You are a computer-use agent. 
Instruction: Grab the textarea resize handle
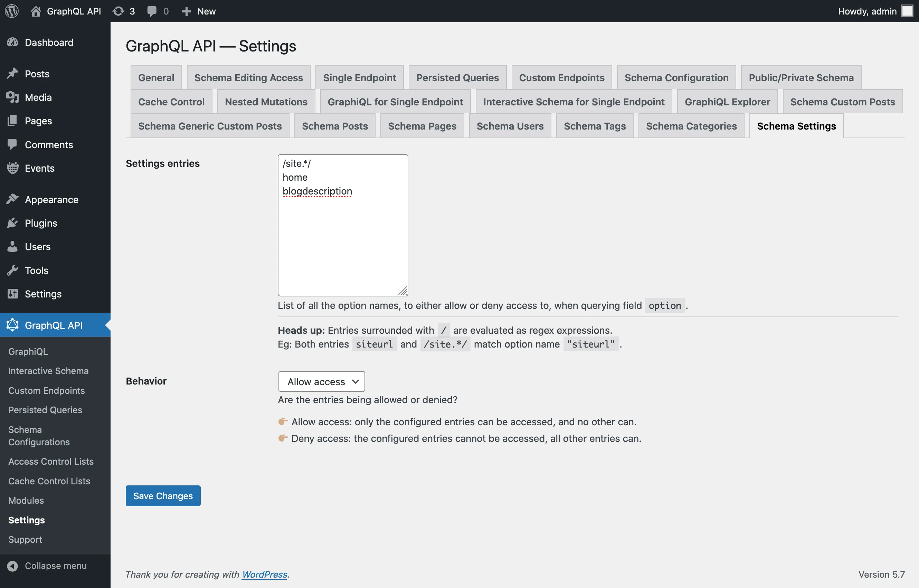point(403,291)
